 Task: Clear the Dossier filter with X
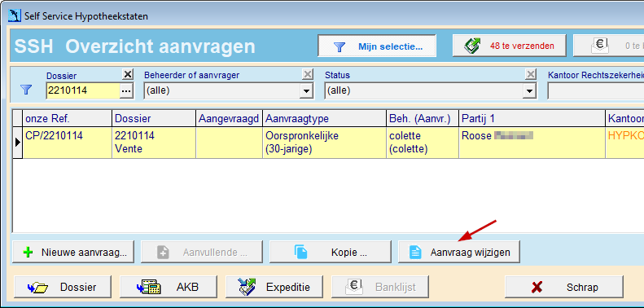click(x=128, y=74)
